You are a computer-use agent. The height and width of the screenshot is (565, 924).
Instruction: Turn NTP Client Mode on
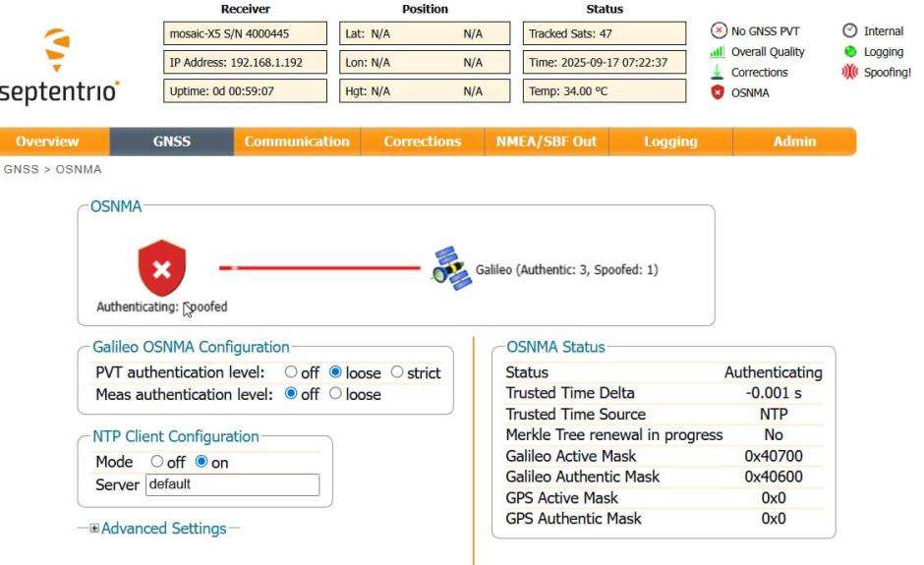pos(202,461)
